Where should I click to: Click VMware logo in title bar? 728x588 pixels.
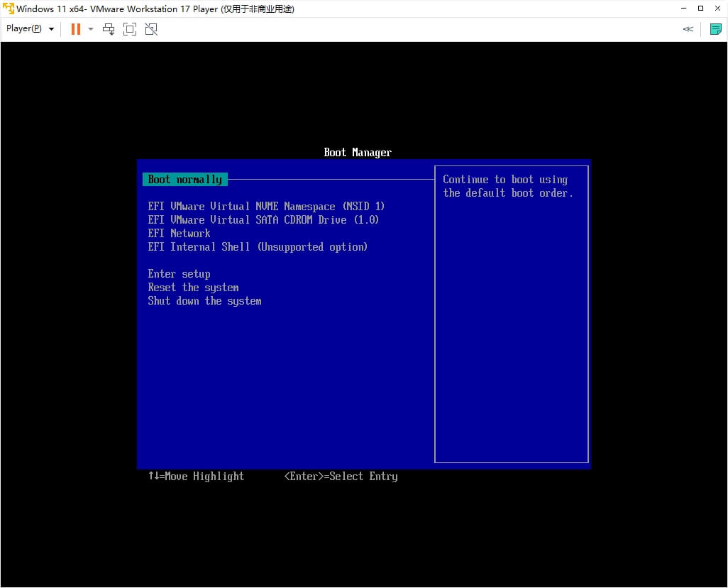[x=9, y=9]
